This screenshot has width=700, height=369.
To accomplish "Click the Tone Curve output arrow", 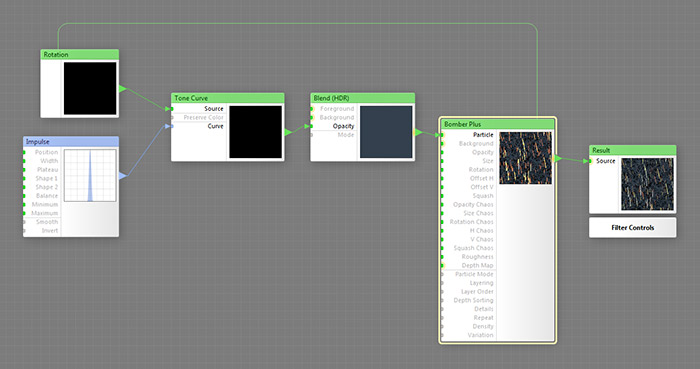I will pyautogui.click(x=288, y=132).
